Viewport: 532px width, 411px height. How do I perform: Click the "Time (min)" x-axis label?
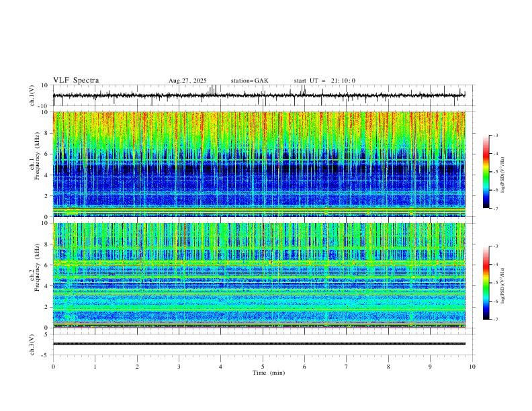(269, 373)
